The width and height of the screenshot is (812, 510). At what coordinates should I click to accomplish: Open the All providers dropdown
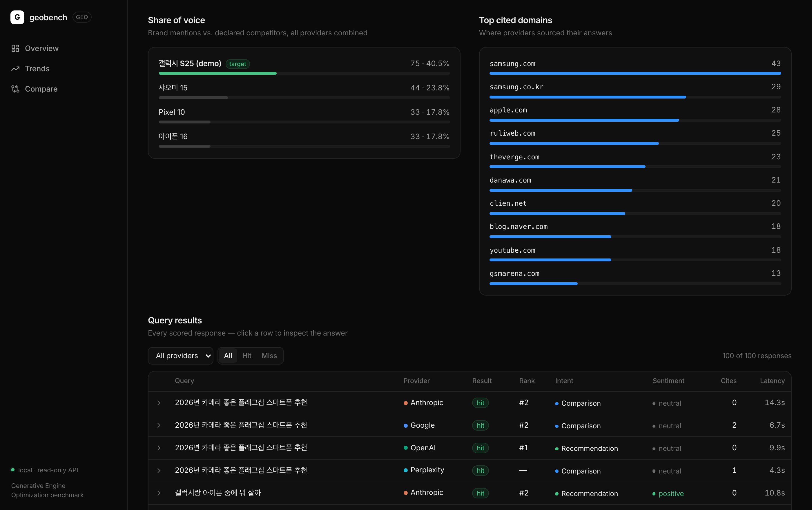coord(180,356)
